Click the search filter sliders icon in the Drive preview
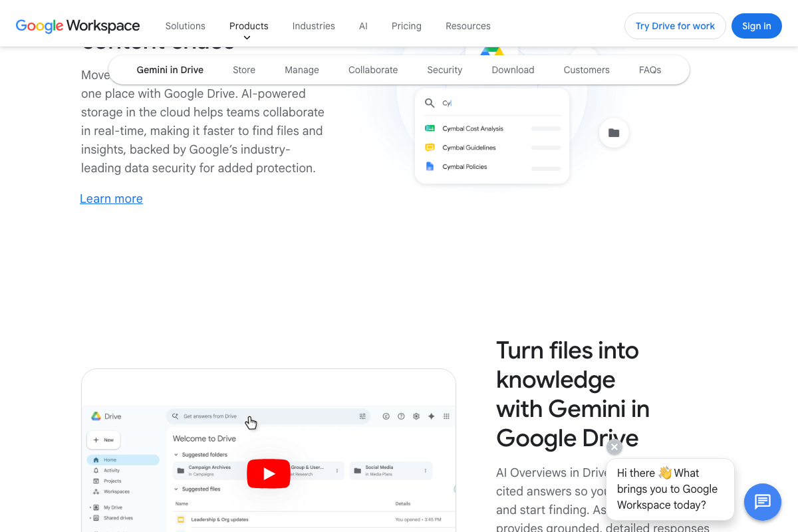The width and height of the screenshot is (798, 532). click(362, 416)
